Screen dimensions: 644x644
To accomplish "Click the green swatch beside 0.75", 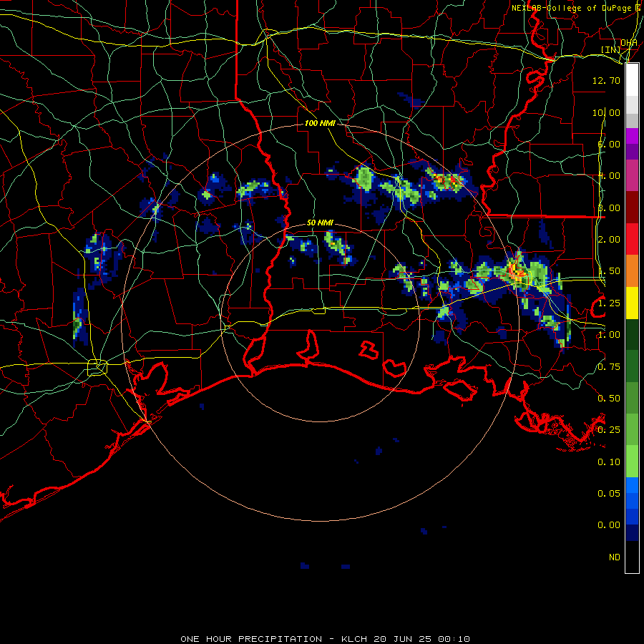I will point(632,366).
